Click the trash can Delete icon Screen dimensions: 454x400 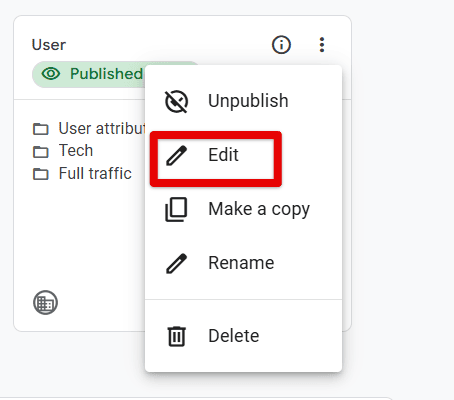pos(176,336)
